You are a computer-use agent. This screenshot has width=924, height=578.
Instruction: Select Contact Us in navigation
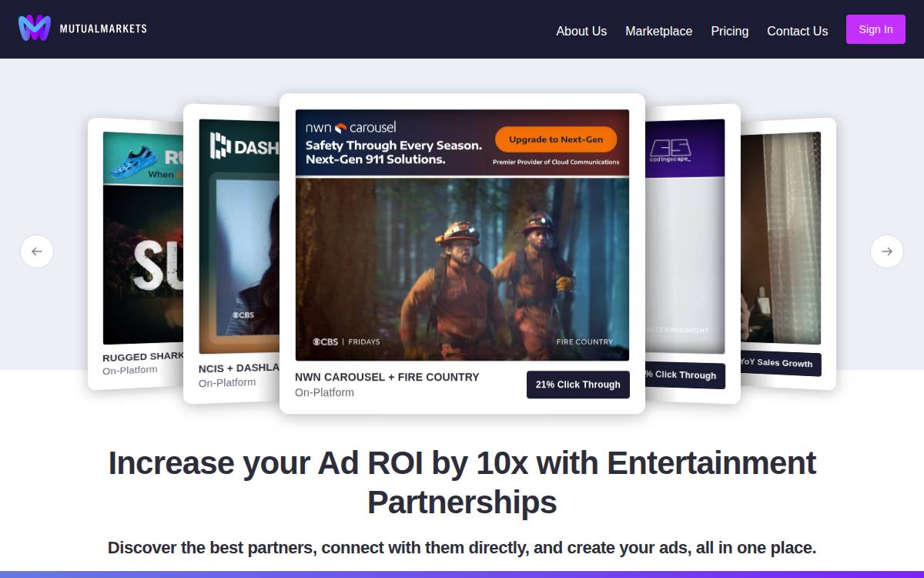click(x=797, y=31)
